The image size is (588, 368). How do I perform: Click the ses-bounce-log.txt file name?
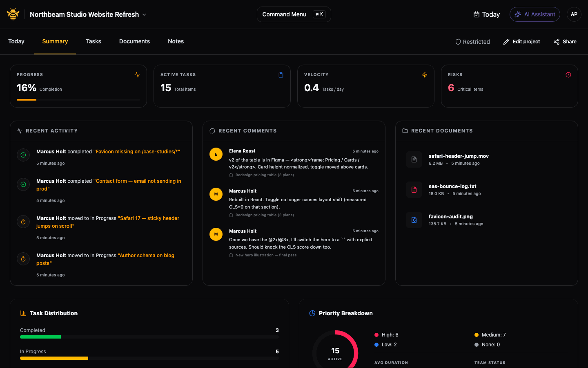coord(452,186)
